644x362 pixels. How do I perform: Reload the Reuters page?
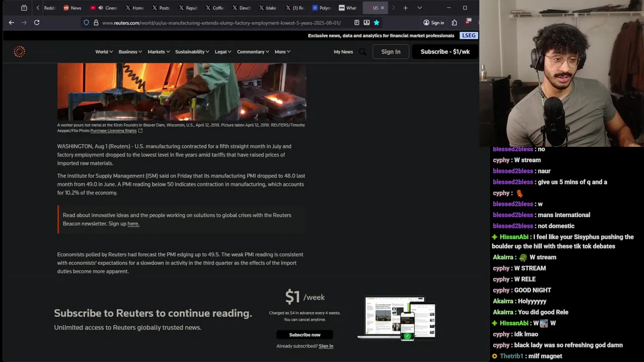tap(37, 23)
